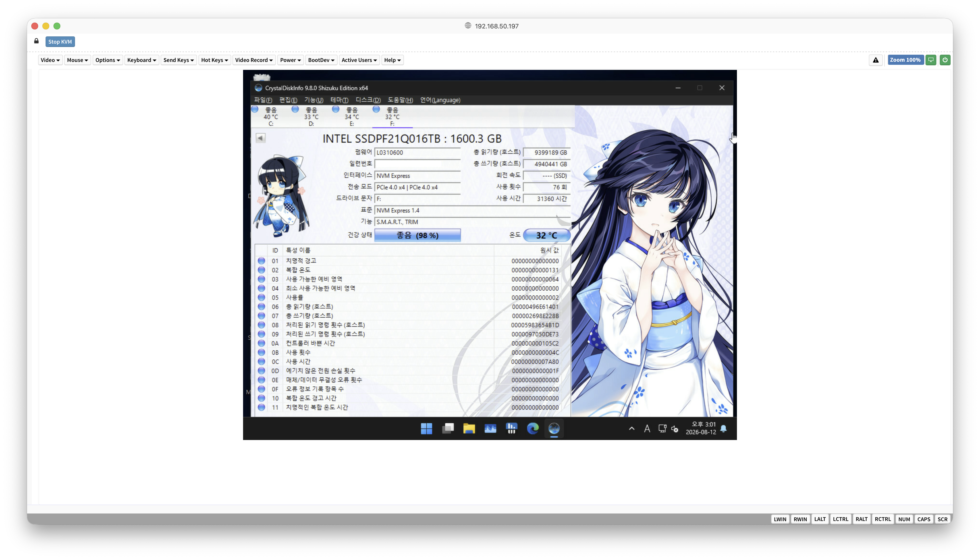This screenshot has height=560, width=980.
Task: Click the CrystalDiskInfo taskbar icon
Action: (x=554, y=428)
